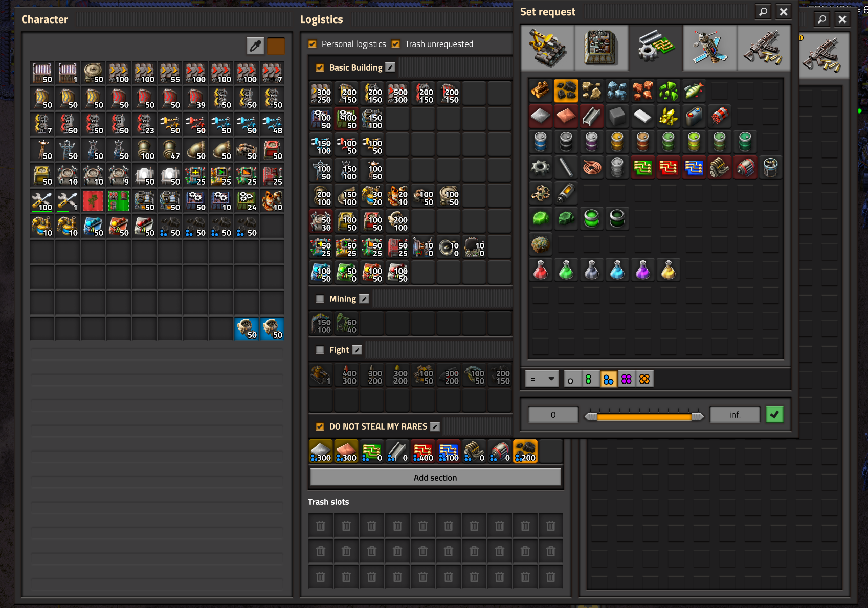Toggle the Trash unrequested checkbox
This screenshot has width=868, height=608.
[395, 44]
